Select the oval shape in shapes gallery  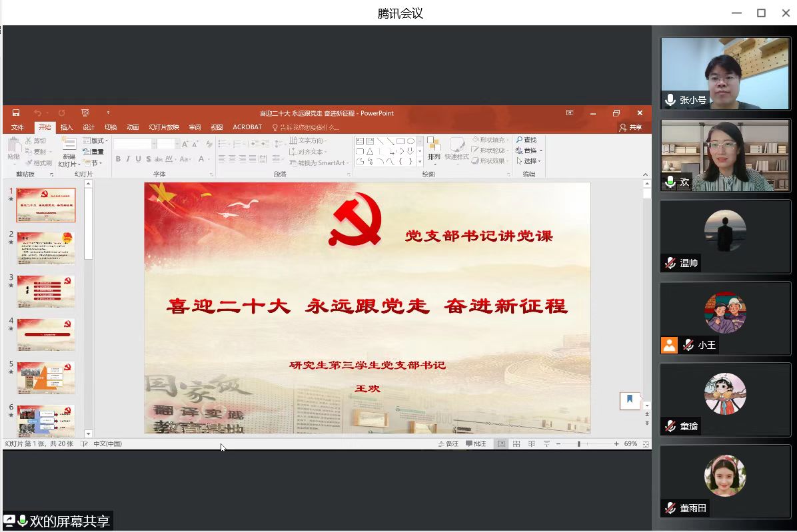point(410,141)
